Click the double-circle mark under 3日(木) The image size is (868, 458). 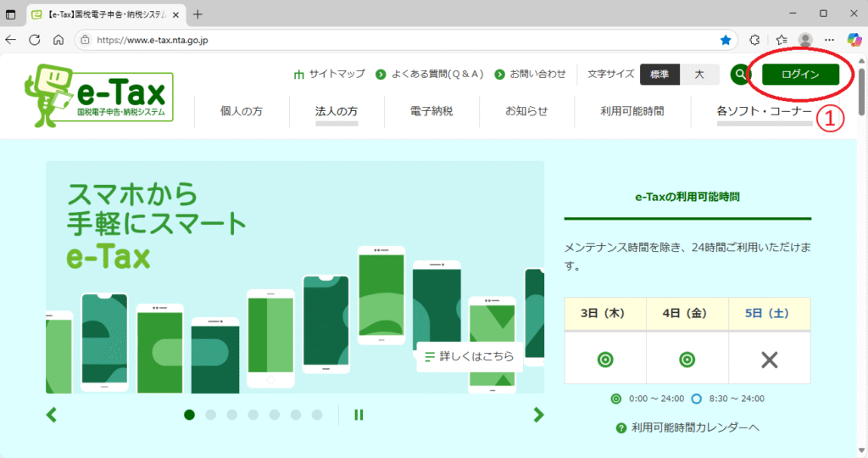pos(605,360)
